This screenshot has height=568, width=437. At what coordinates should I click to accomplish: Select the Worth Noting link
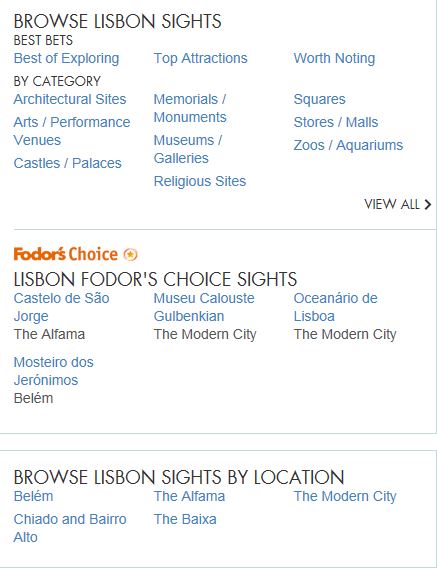point(334,58)
